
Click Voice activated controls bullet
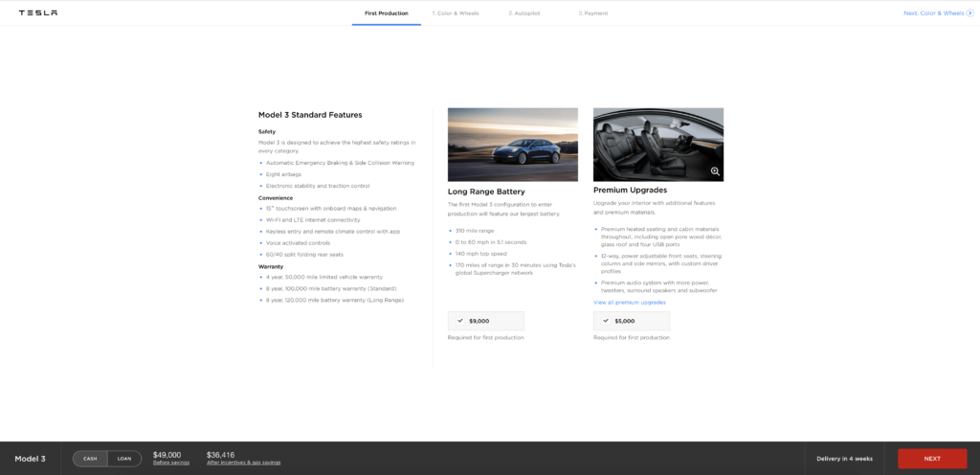(300, 243)
